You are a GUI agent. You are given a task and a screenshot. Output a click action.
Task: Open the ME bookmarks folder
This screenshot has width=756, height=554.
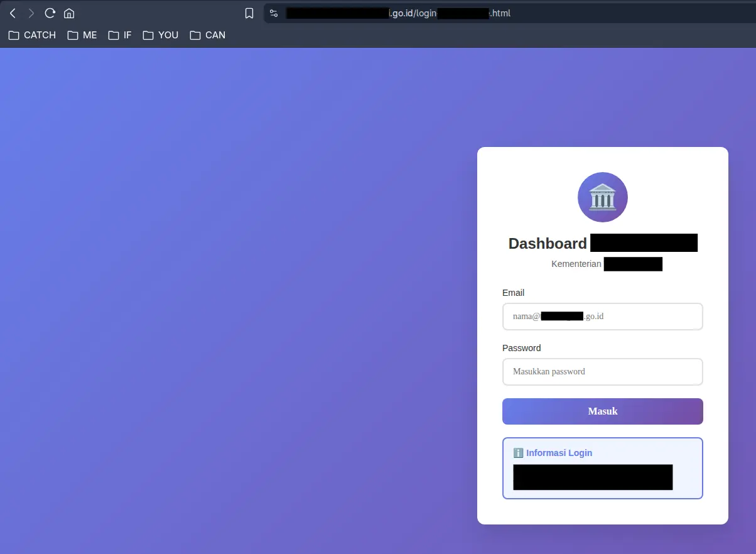[x=82, y=35]
